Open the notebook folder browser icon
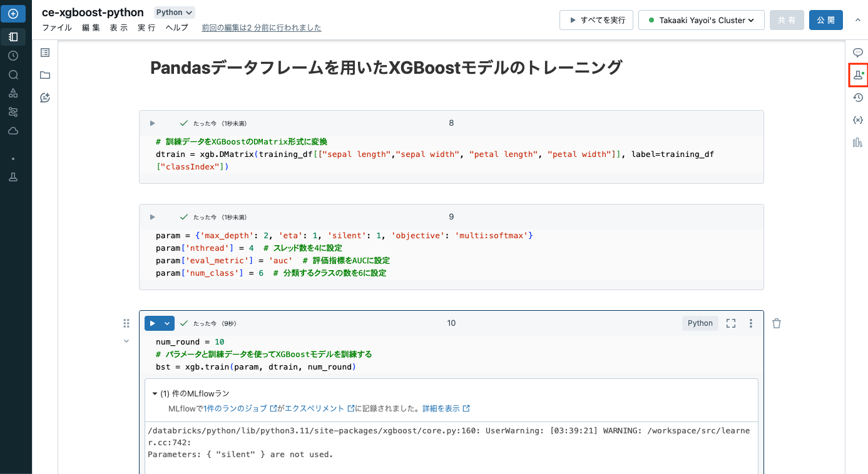 coord(44,75)
